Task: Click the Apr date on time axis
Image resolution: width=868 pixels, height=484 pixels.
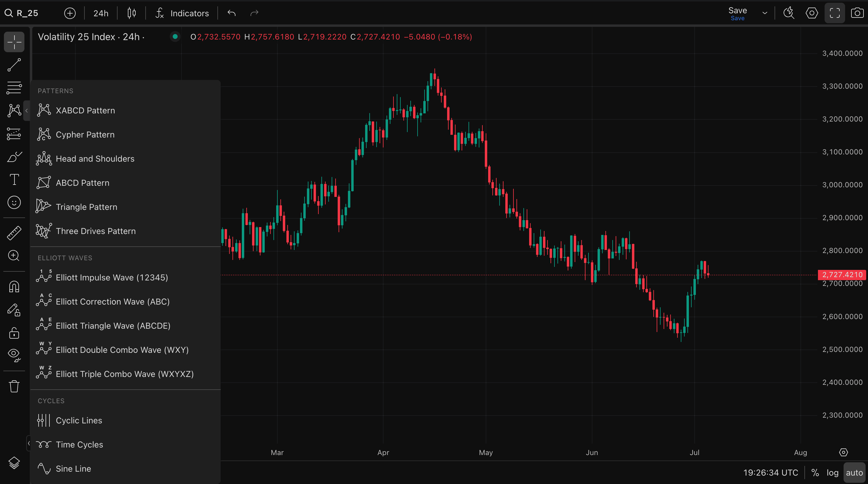Action: [383, 452]
